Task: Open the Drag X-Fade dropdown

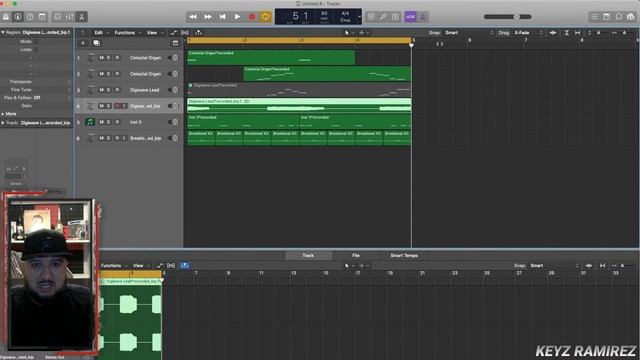Action: click(x=529, y=33)
